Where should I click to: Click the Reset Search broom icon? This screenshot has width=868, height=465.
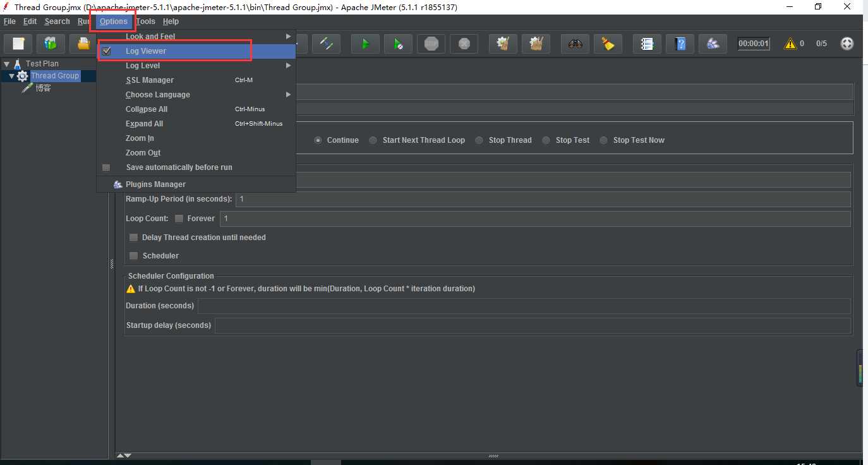(608, 44)
